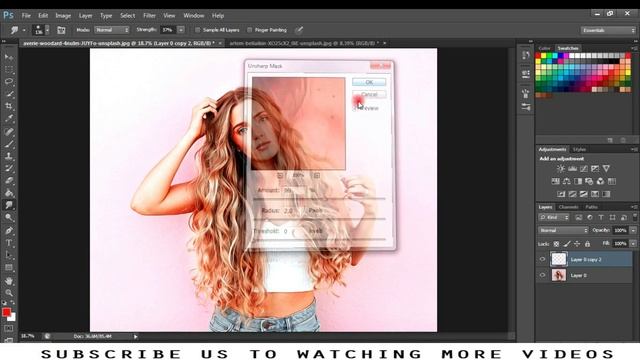Viewport: 640px width, 360px height.
Task: Select the active Smudge tool
Action: (x=9, y=205)
